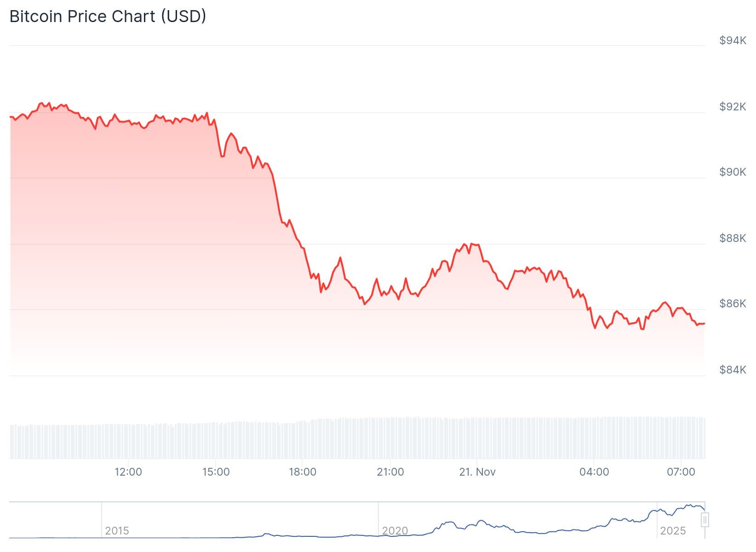Click the Bitcoin Price Chart (USD) title
The image size is (756, 552).
[x=108, y=17]
